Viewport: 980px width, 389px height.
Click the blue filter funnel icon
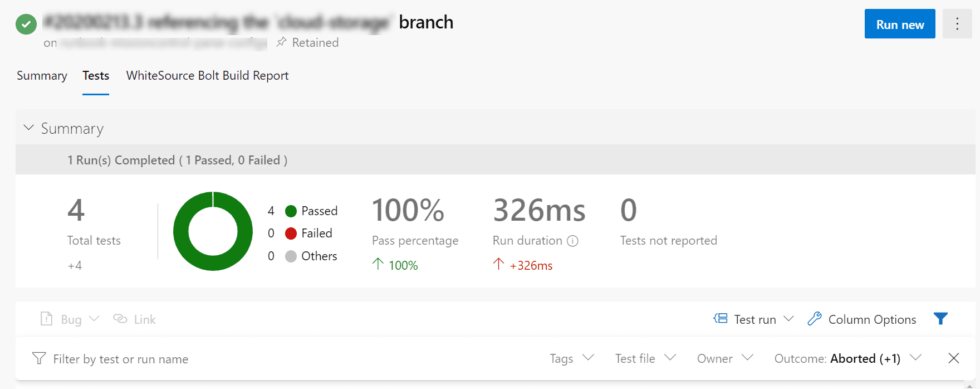pos(940,318)
